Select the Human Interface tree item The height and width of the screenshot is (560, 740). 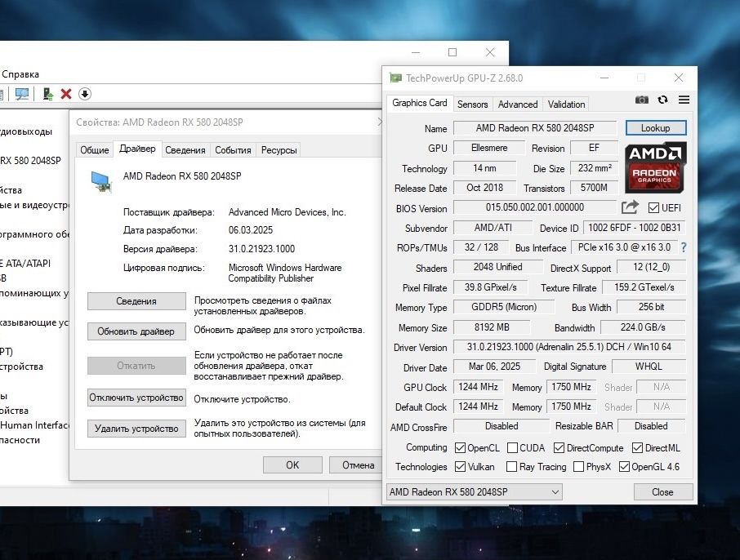[34, 425]
